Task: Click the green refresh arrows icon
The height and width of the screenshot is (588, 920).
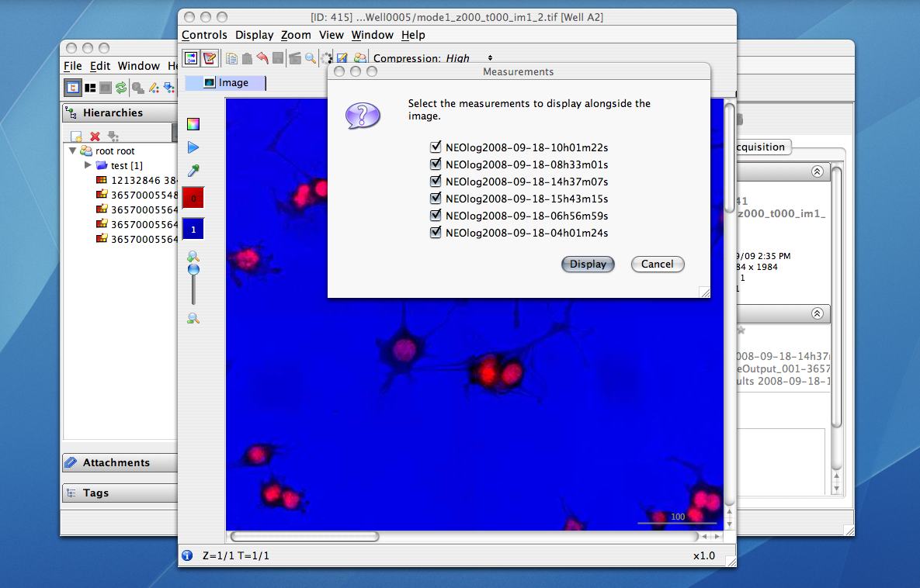Action: 121,88
